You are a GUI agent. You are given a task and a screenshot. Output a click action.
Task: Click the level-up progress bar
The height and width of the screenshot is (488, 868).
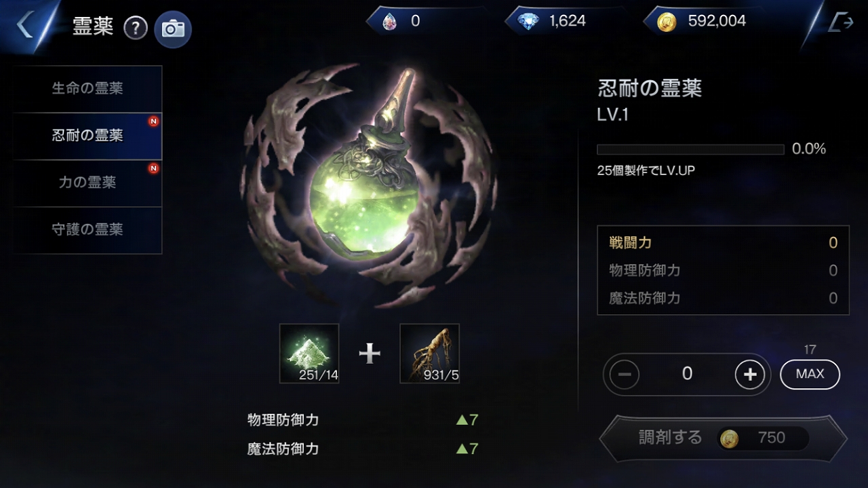[690, 149]
